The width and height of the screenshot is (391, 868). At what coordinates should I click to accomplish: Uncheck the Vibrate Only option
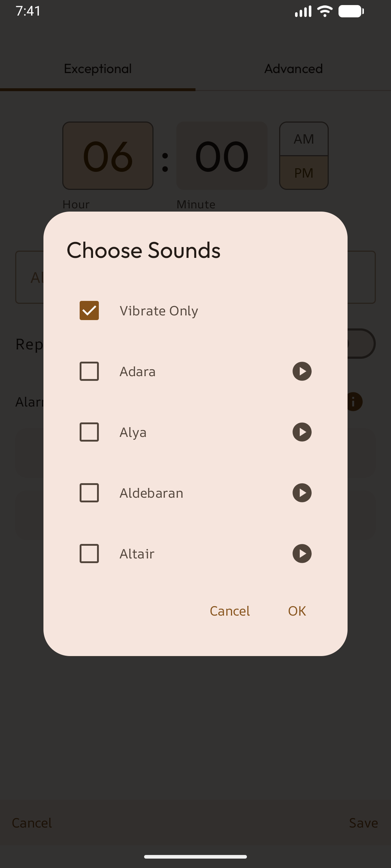(89, 310)
